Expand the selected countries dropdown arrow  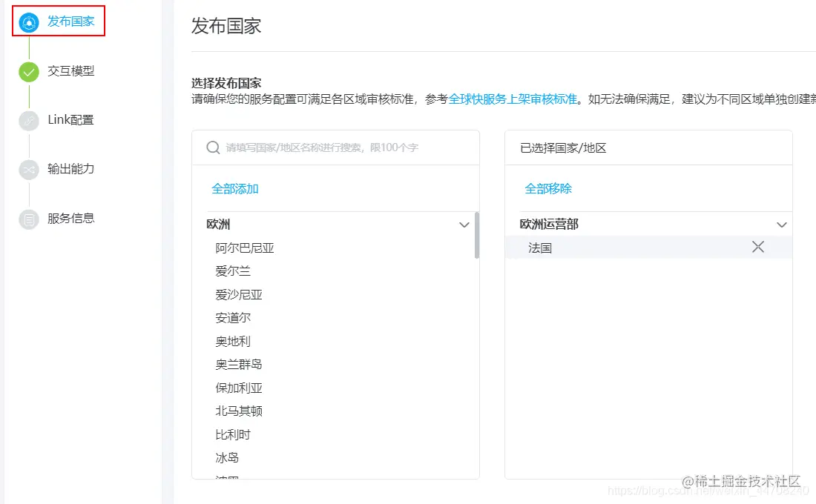pos(780,224)
